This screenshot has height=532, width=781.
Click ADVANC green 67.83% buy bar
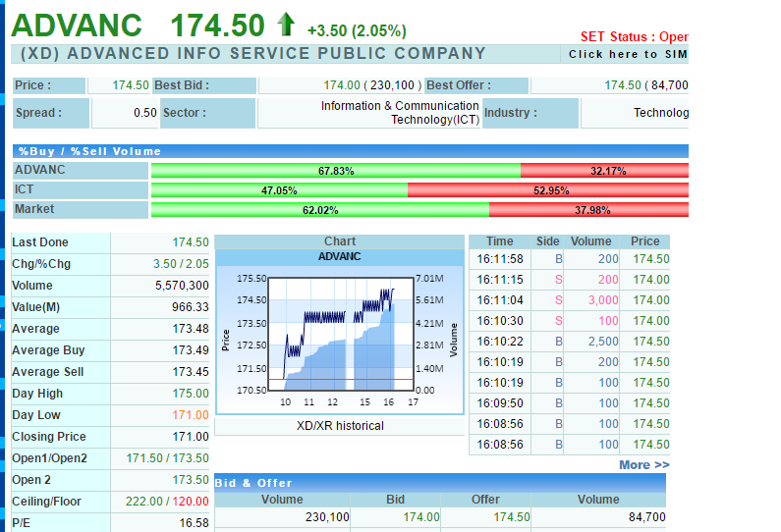(x=336, y=171)
